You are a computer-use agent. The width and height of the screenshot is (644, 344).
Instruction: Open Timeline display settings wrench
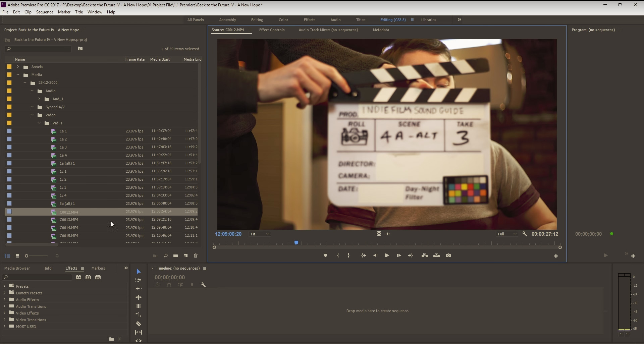coord(203,285)
